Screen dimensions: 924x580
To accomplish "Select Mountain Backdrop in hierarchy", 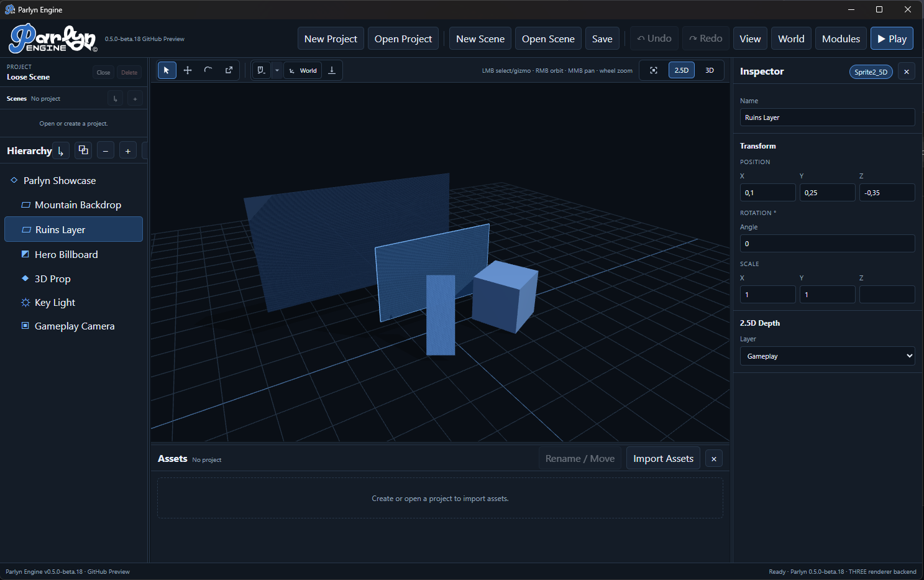I will (73, 205).
